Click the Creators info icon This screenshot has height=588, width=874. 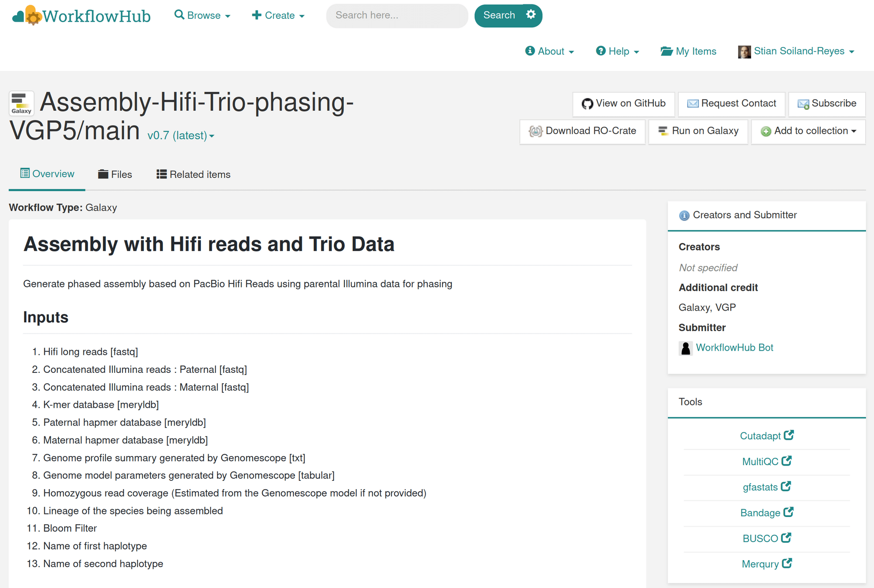684,215
